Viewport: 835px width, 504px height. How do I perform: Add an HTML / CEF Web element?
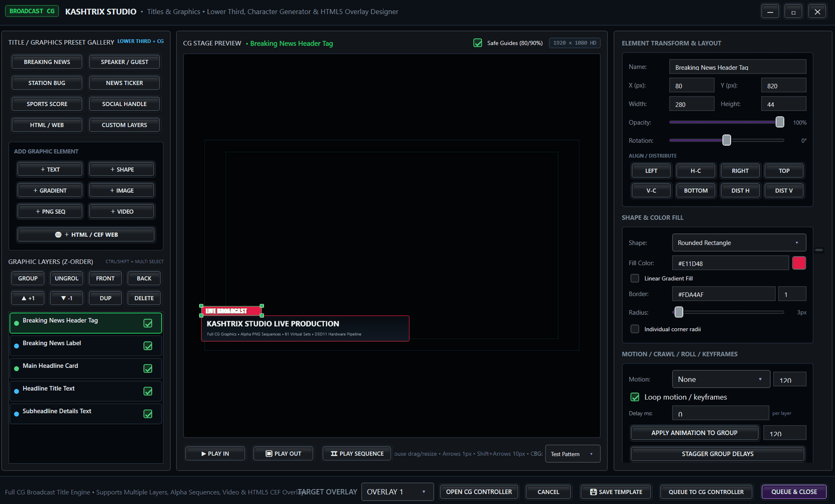[86, 234]
